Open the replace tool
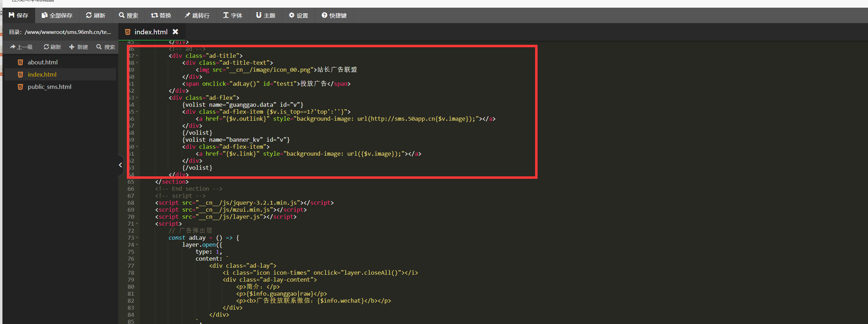The height and width of the screenshot is (324, 868). tap(161, 15)
